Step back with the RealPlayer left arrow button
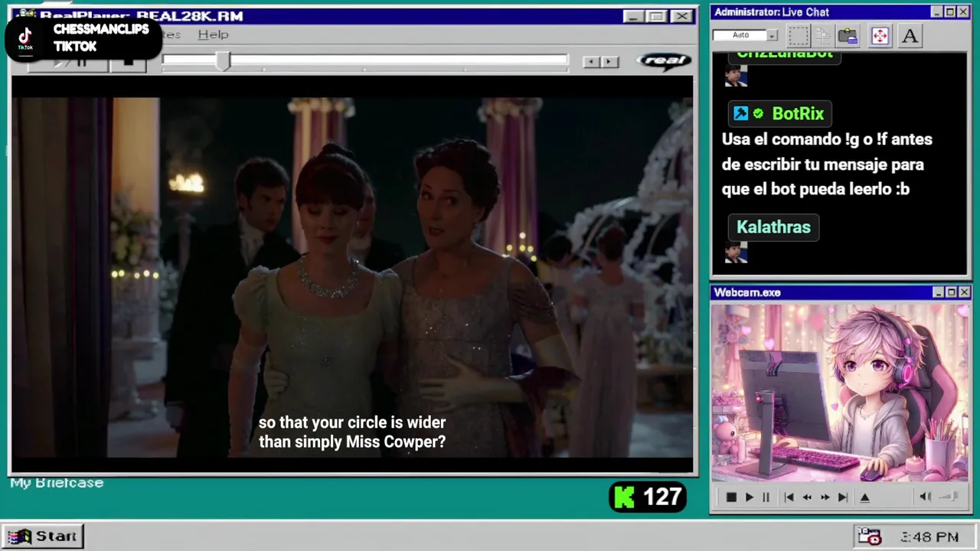 click(x=590, y=62)
